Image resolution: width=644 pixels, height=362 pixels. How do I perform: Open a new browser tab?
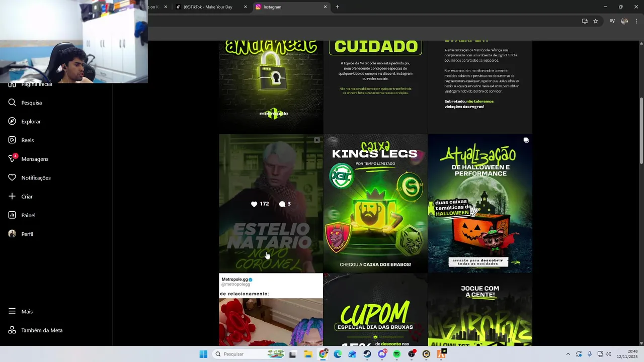[x=337, y=7]
